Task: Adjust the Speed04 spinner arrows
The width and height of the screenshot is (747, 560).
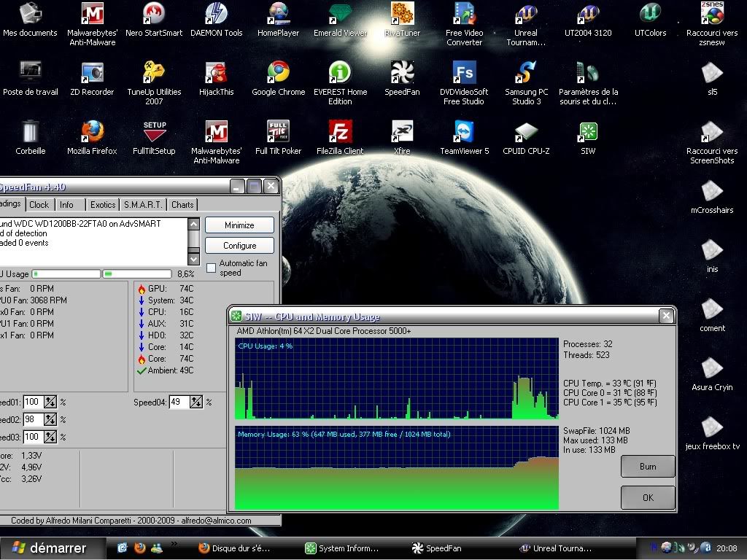Action: click(x=196, y=402)
